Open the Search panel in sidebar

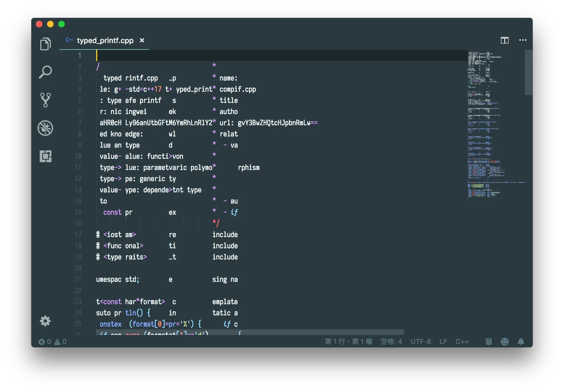tap(45, 72)
